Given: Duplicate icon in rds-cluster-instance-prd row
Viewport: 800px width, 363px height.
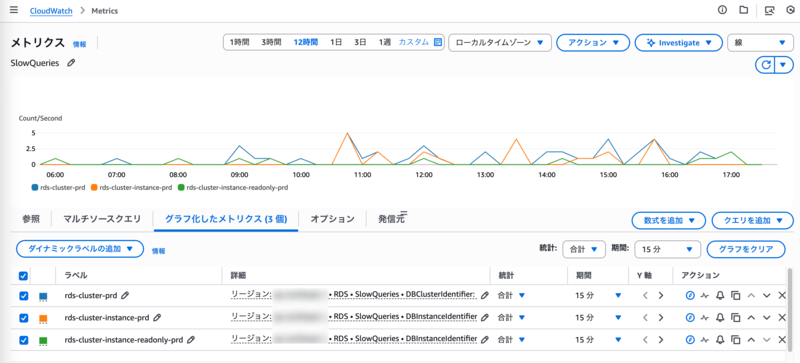Looking at the screenshot, I should pyautogui.click(x=735, y=318).
